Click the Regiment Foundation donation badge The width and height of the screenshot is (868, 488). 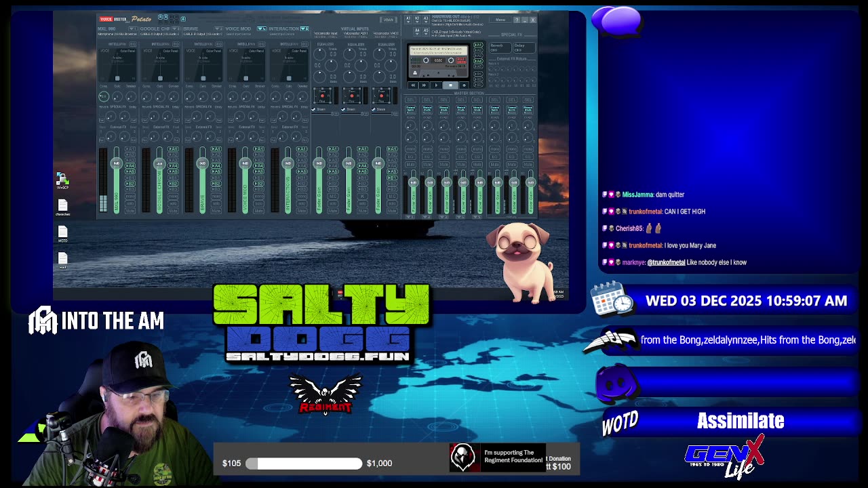(498, 457)
